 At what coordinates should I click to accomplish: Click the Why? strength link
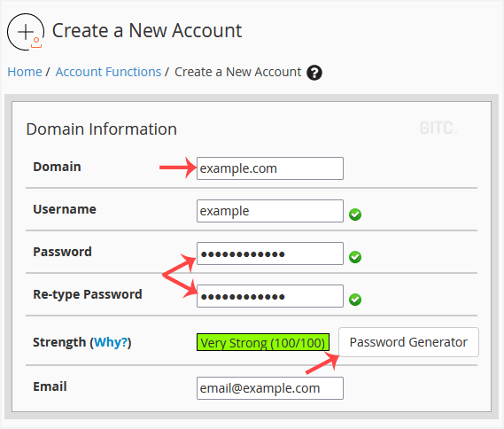[111, 342]
